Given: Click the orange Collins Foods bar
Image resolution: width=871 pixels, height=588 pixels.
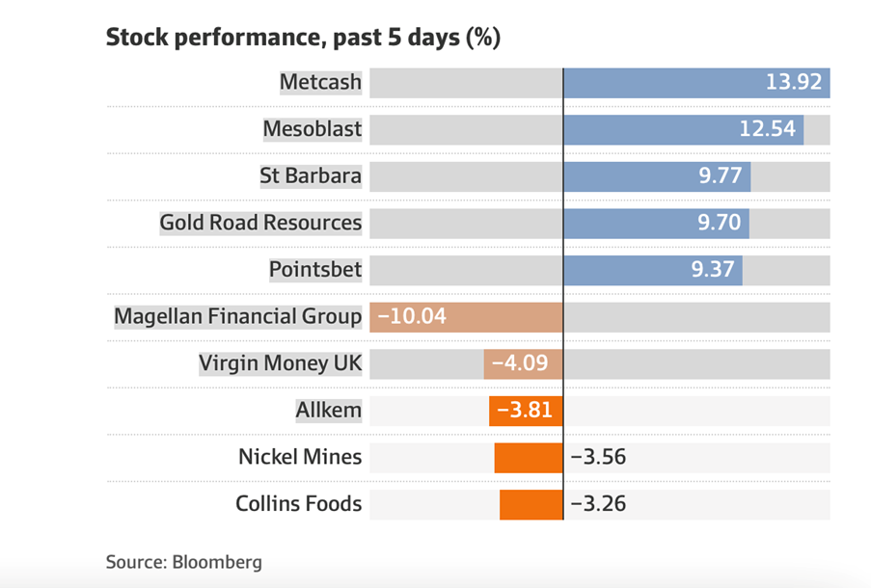Looking at the screenshot, I should click(531, 503).
